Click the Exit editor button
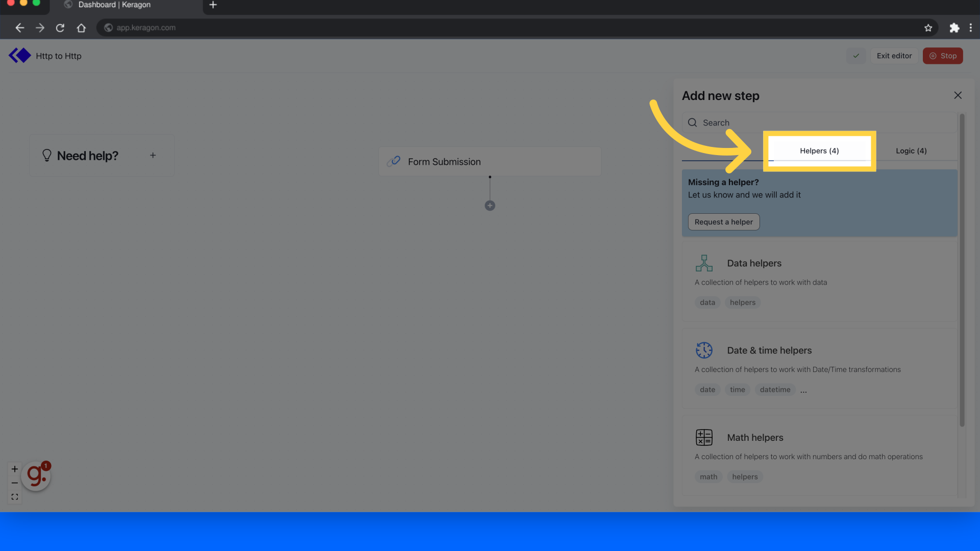 [x=894, y=56]
